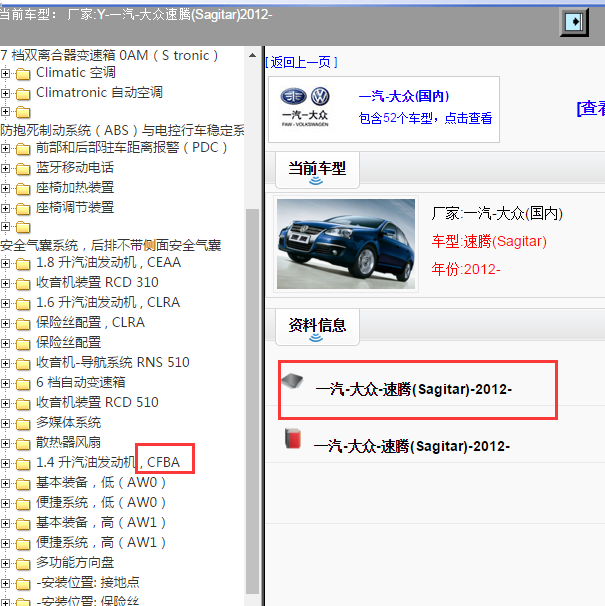Click the folder icon beside 收音机装置 RCD 310
Screen dimensions: 605x606
[x=23, y=283]
